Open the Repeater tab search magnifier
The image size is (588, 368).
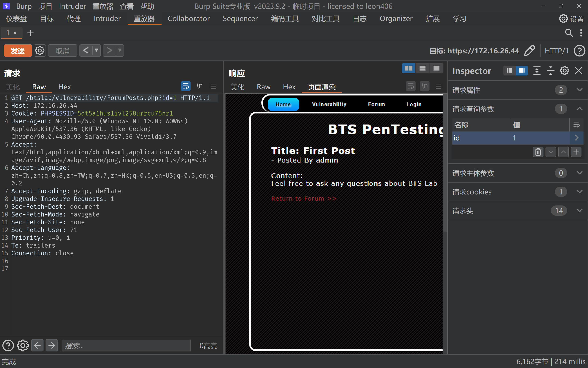coord(569,33)
